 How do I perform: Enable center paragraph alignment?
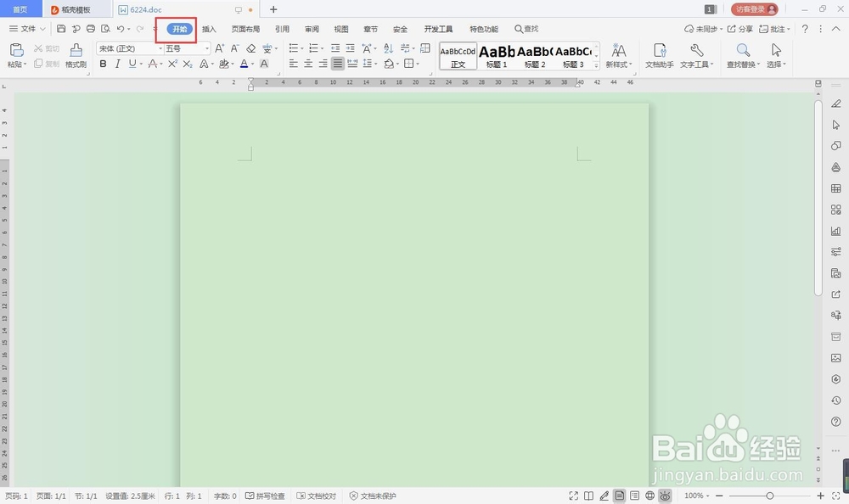coord(308,64)
